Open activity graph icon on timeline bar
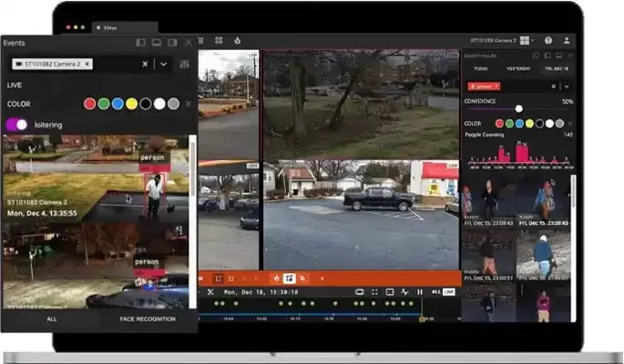 coord(404,292)
